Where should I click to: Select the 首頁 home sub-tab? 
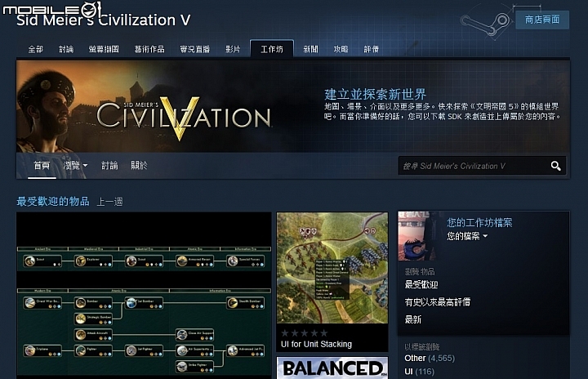[x=42, y=166]
